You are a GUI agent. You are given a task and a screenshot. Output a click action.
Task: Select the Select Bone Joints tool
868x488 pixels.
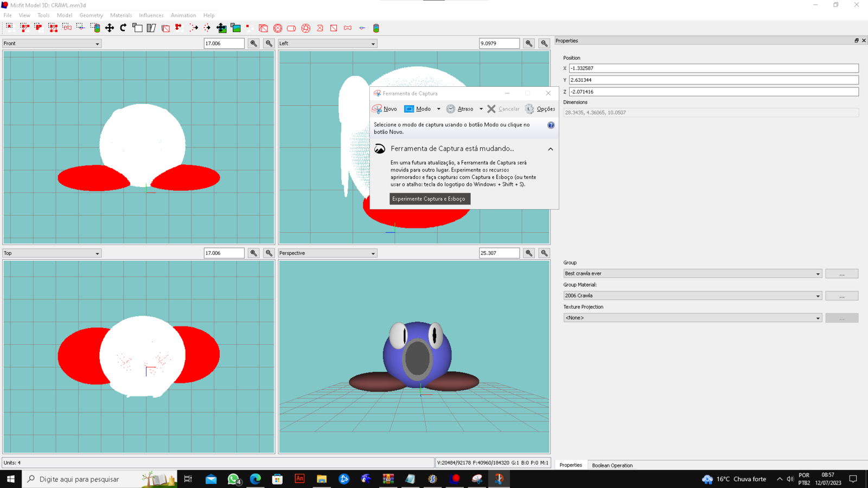(67, 28)
